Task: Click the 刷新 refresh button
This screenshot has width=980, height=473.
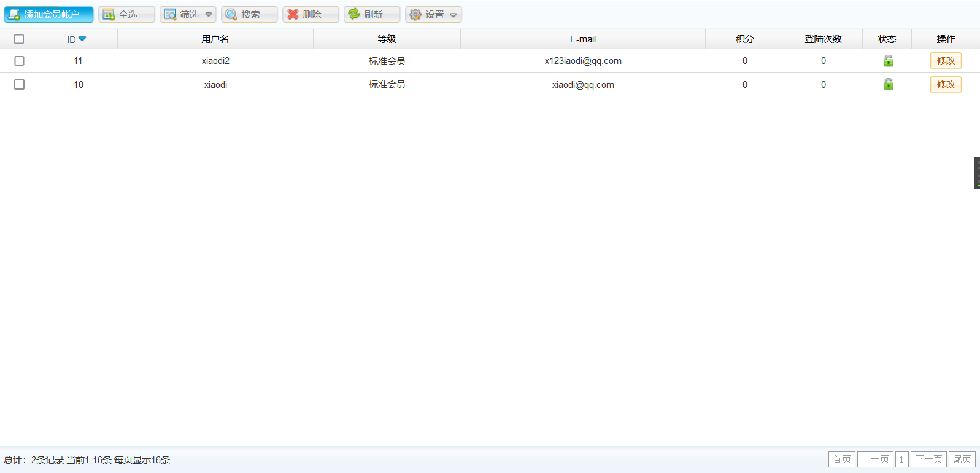Action: point(372,14)
